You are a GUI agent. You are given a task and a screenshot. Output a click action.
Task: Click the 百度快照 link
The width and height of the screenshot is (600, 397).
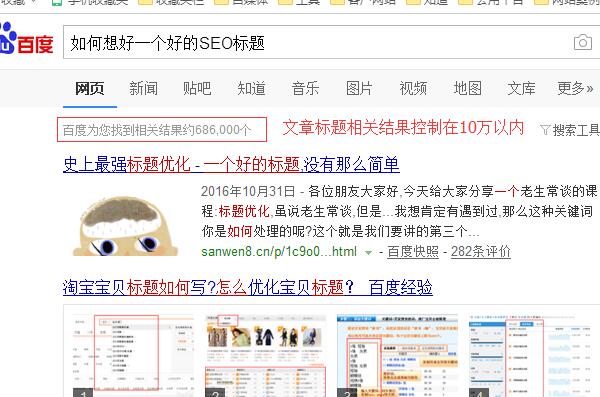413,252
